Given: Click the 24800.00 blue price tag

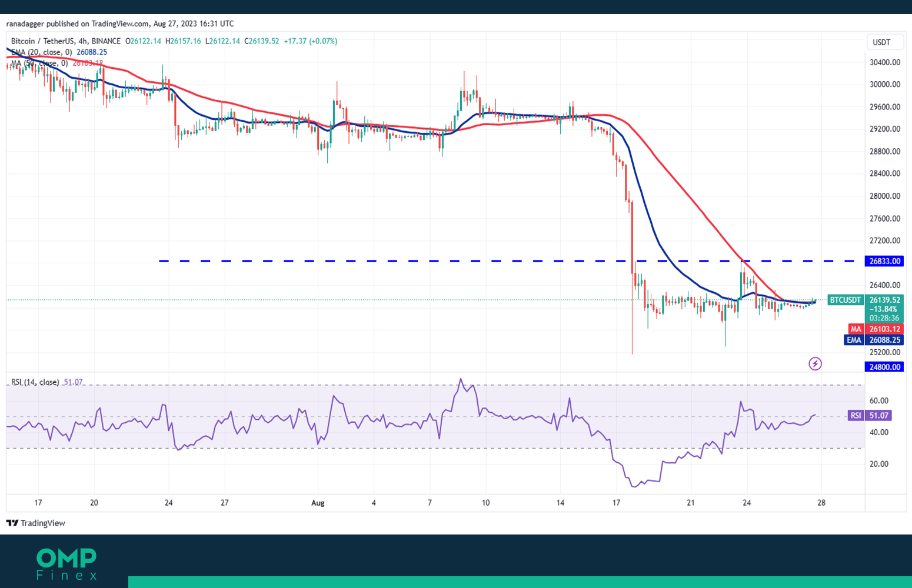Looking at the screenshot, I should pos(884,367).
